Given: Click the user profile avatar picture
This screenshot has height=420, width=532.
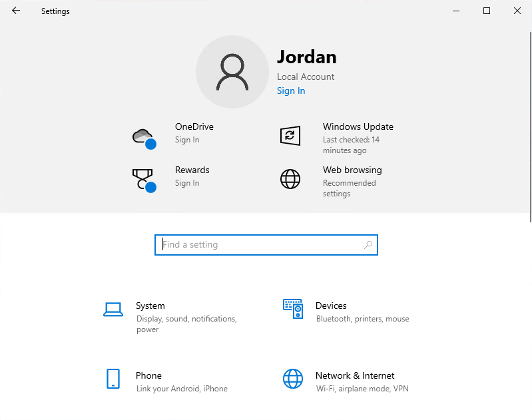Looking at the screenshot, I should click(x=232, y=72).
